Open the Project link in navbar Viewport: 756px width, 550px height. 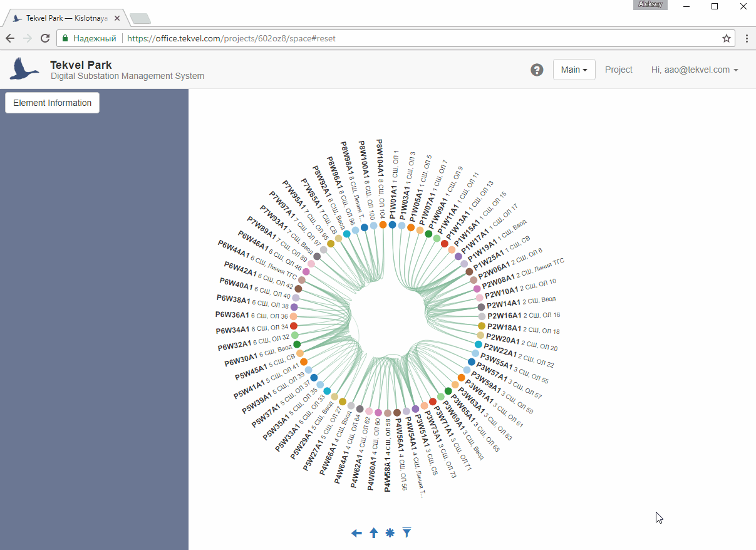(x=619, y=70)
